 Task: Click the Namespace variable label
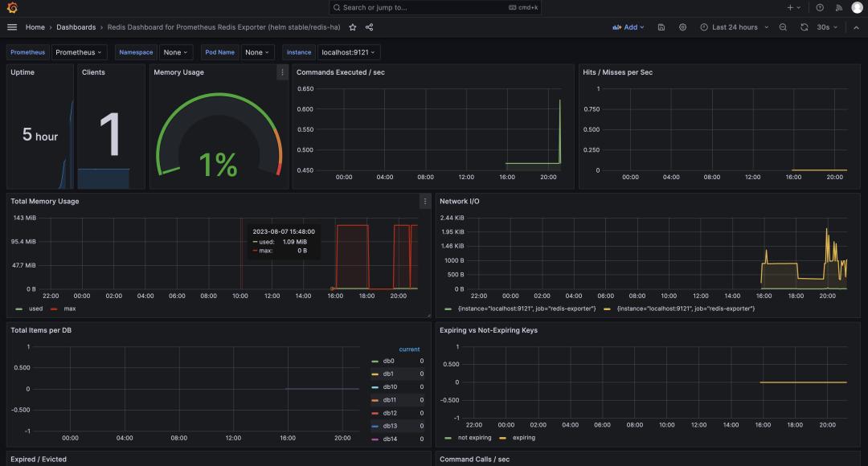(136, 52)
